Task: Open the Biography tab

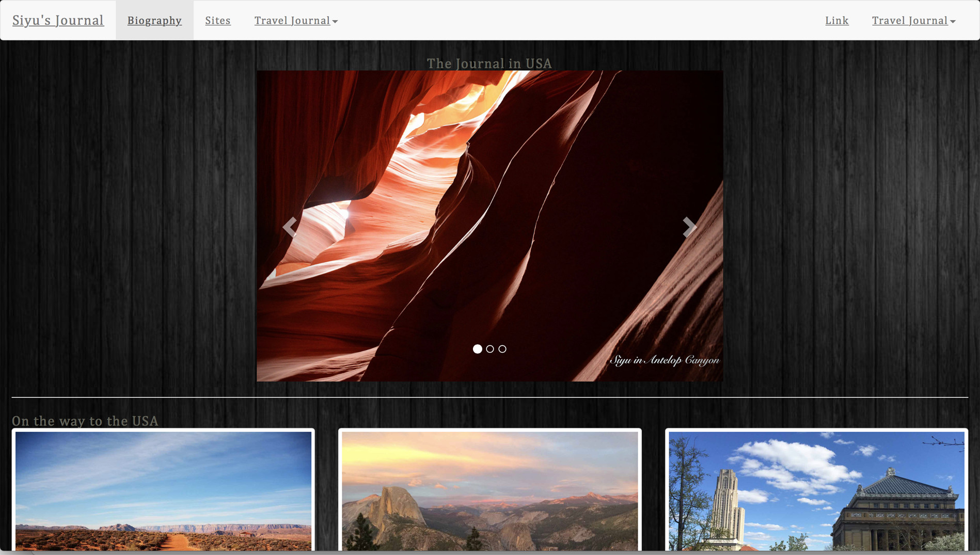Action: coord(154,21)
